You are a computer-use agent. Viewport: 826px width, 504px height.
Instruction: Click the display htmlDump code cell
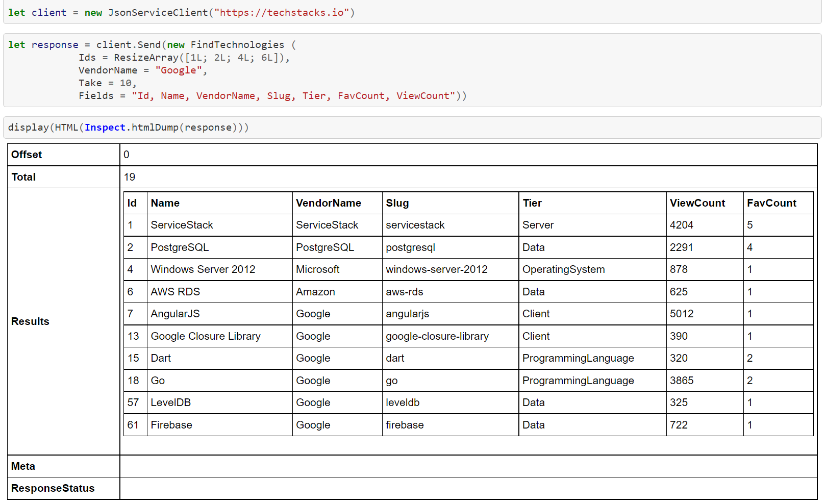pyautogui.click(x=412, y=128)
